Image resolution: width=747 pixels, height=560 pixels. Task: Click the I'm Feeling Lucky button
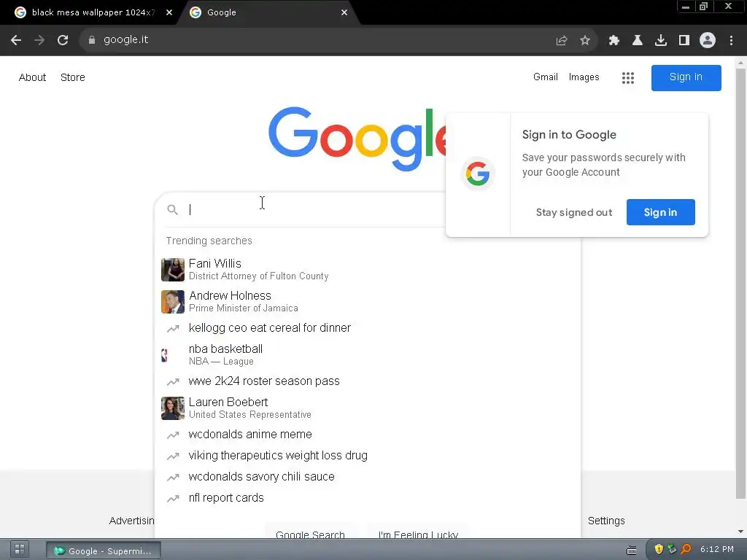tap(418, 533)
